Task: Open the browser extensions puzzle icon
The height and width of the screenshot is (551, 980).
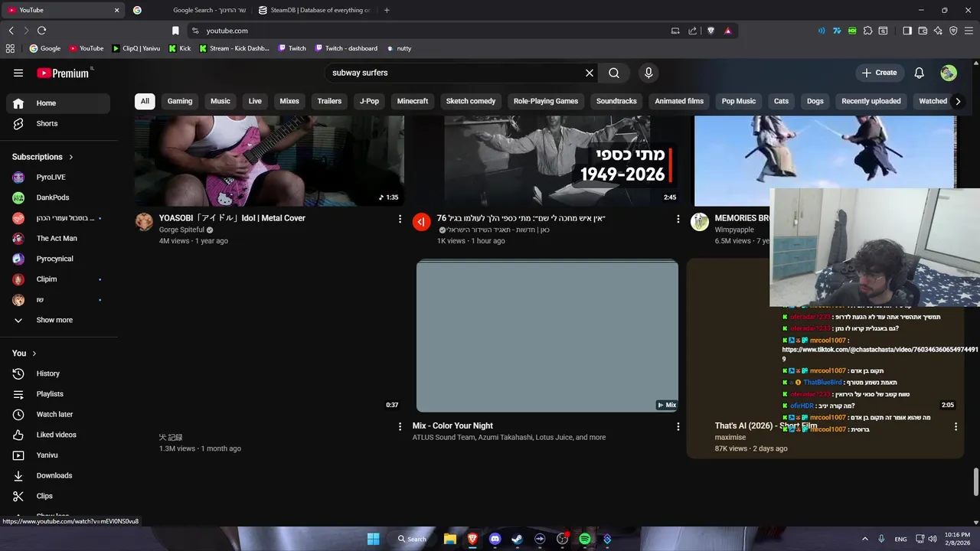Action: coord(867,31)
